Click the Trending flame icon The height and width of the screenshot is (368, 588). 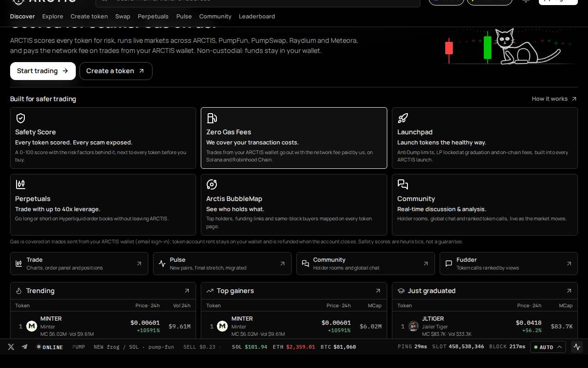click(x=19, y=291)
